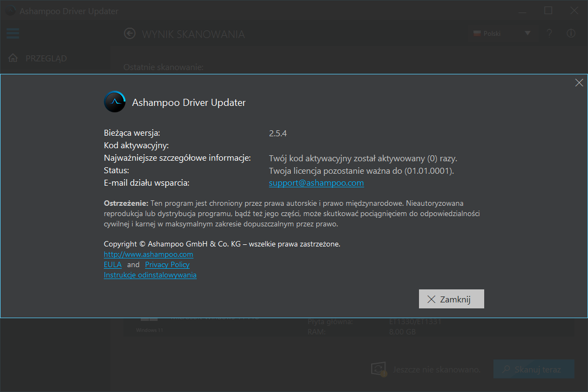This screenshot has width=588, height=392.
Task: Open help via the question mark icon
Action: [x=549, y=33]
